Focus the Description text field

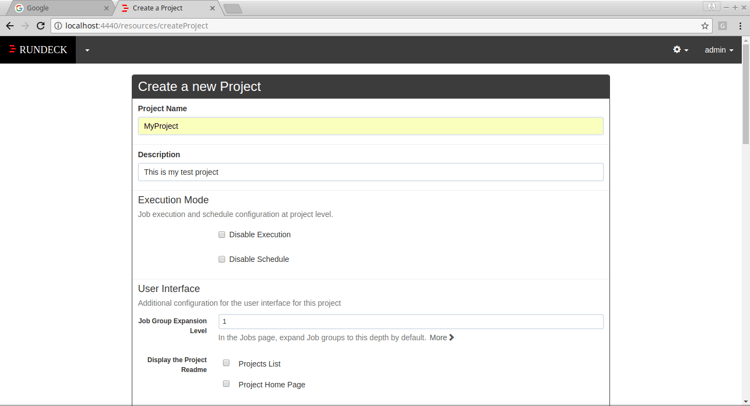[371, 172]
